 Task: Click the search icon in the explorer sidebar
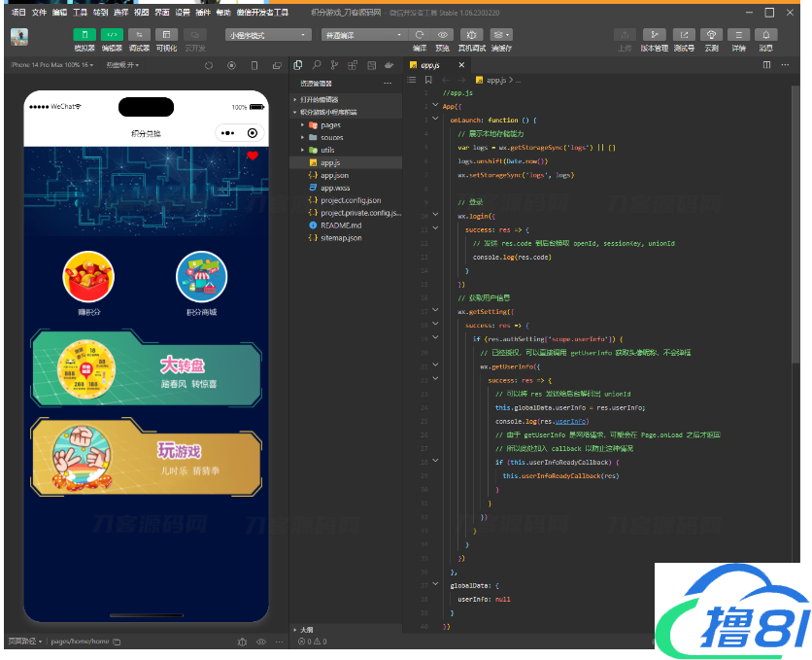coord(315,65)
